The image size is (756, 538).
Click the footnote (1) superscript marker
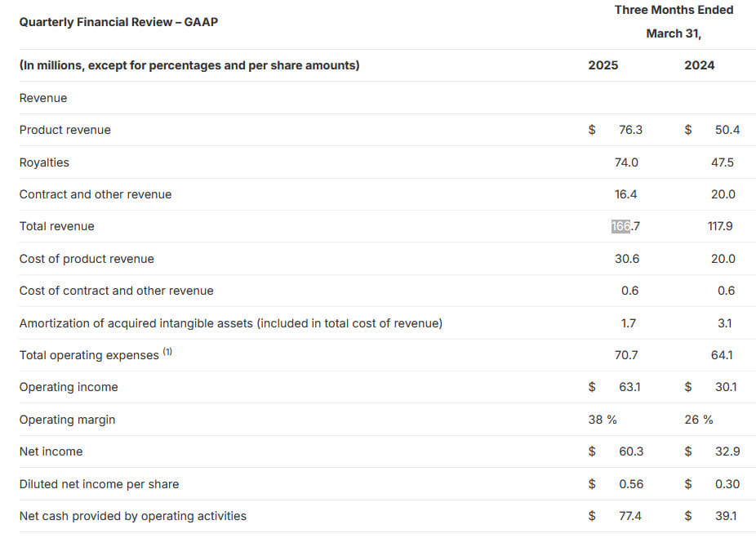pos(167,352)
